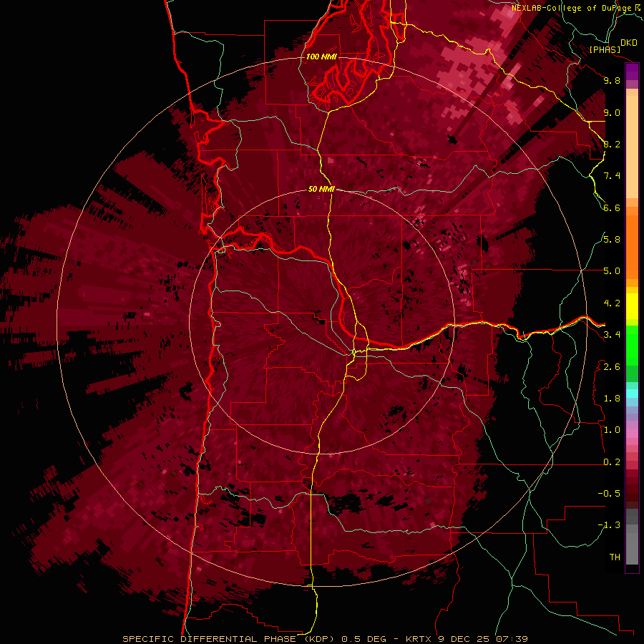Viewport: 644px width, 644px height.
Task: Click the 1.0 value on the scale
Action: coord(612,430)
